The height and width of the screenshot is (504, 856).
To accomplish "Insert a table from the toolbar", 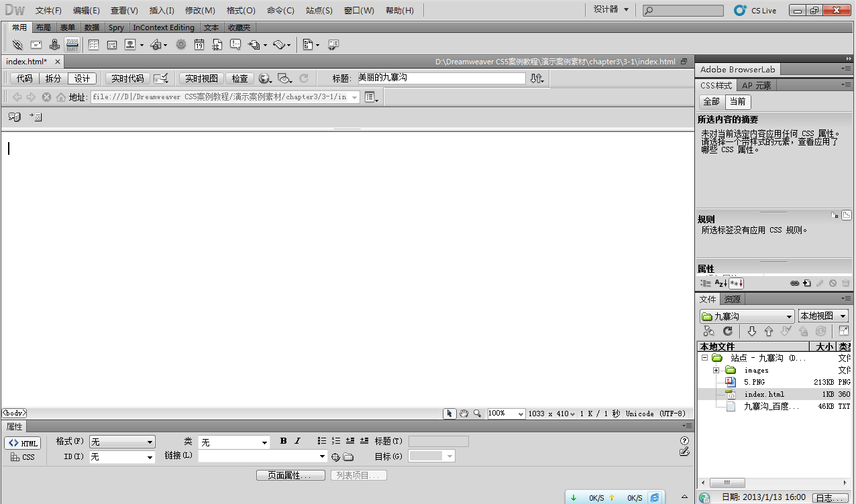I will pyautogui.click(x=93, y=45).
